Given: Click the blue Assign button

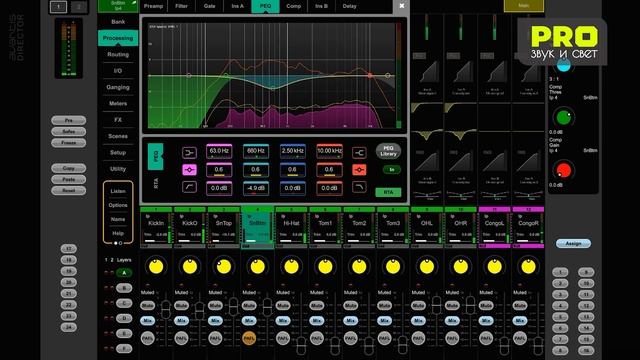Looking at the screenshot, I should 573,243.
